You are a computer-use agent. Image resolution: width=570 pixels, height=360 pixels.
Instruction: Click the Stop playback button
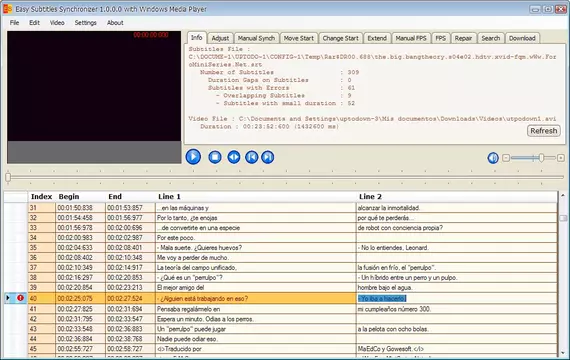click(215, 157)
